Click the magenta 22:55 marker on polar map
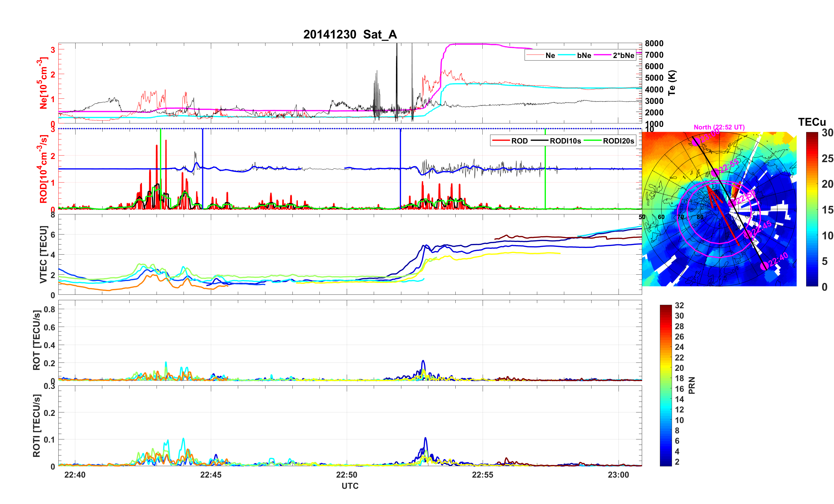This screenshot has height=504, width=834. (x=715, y=173)
